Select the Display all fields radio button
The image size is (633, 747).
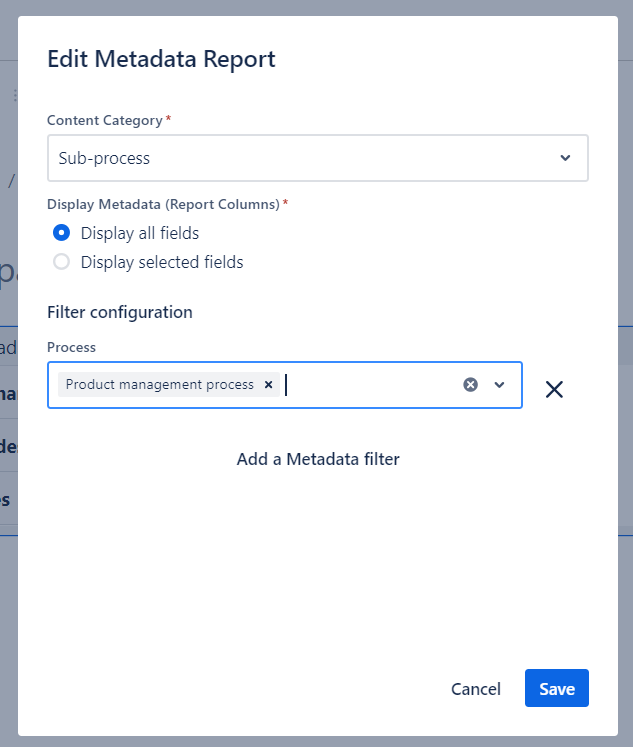tap(62, 233)
